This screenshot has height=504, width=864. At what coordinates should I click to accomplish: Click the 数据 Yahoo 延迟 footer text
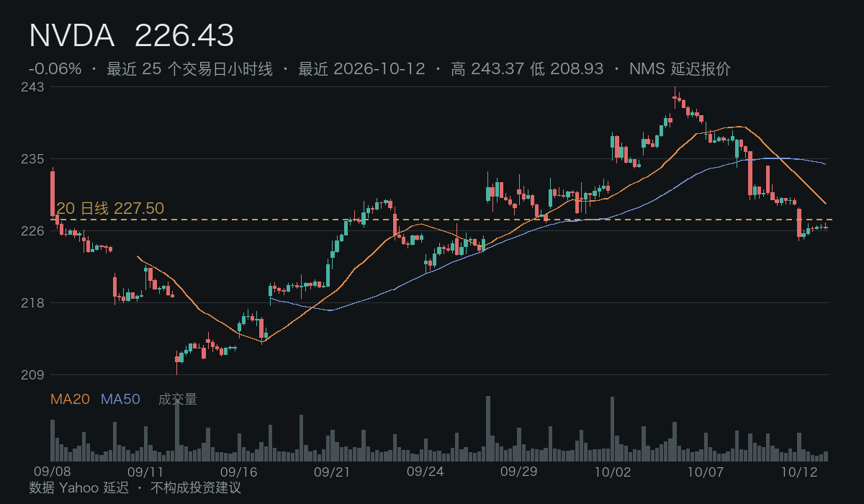tap(78, 488)
